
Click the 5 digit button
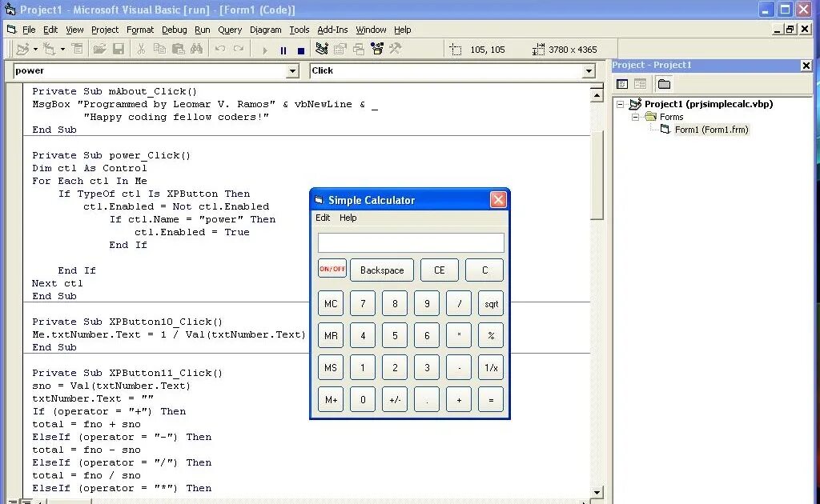[395, 335]
